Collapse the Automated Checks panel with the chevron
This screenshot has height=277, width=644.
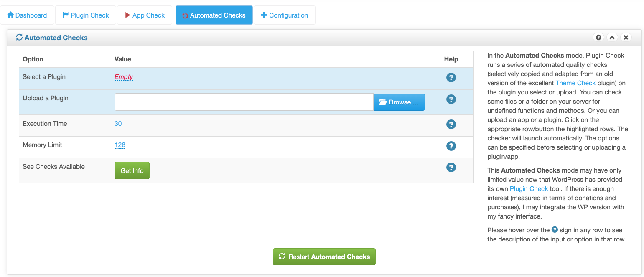coord(612,37)
